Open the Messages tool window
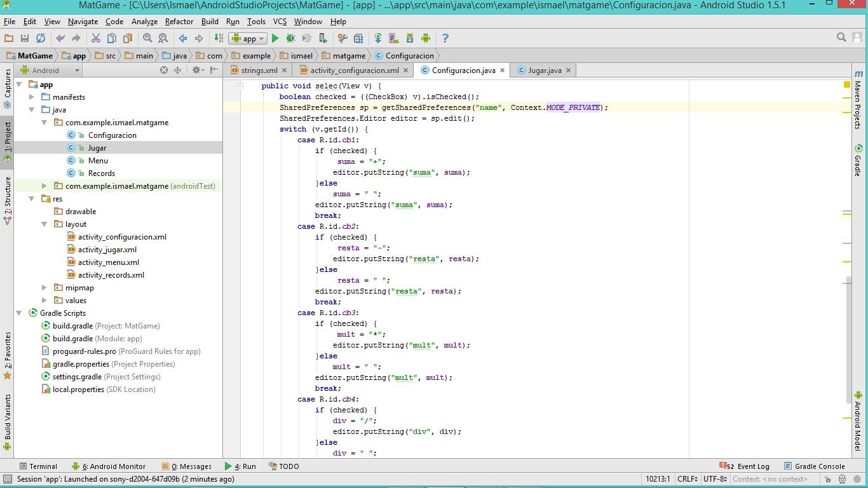 coord(187,466)
